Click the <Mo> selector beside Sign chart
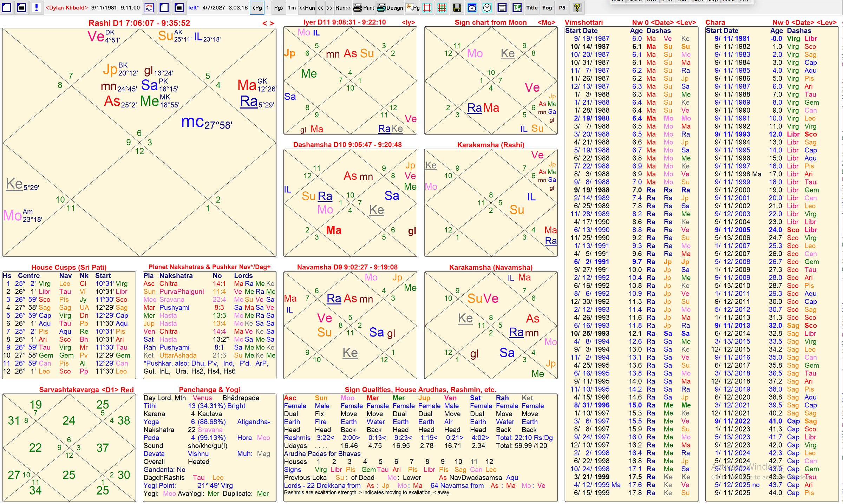The width and height of the screenshot is (843, 504). [x=546, y=22]
